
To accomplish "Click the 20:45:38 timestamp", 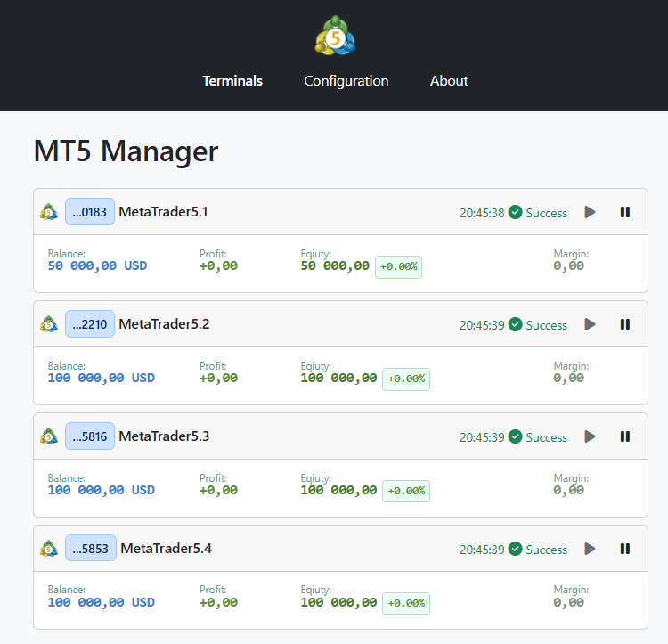I will [x=482, y=213].
